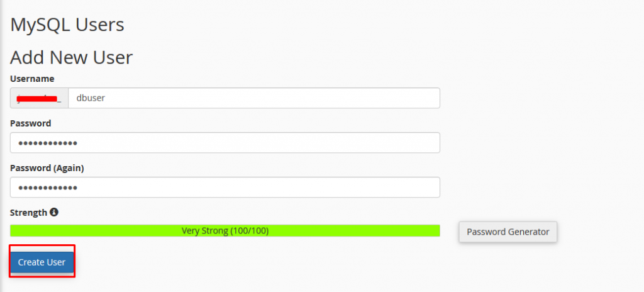The image size is (644, 292).
Task: Click the Password (Again) label
Action: click(47, 168)
